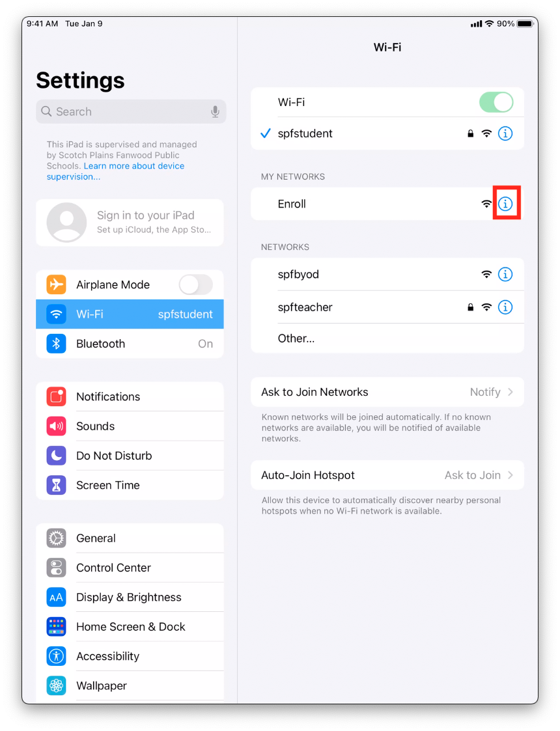Open Ask to Join Networks options

tap(387, 392)
